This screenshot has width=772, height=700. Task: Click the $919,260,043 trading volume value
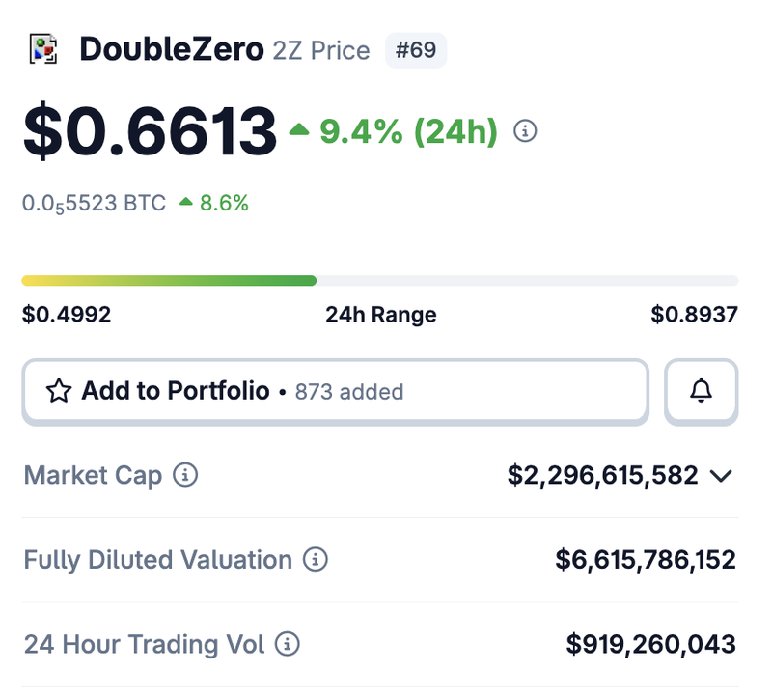click(650, 644)
